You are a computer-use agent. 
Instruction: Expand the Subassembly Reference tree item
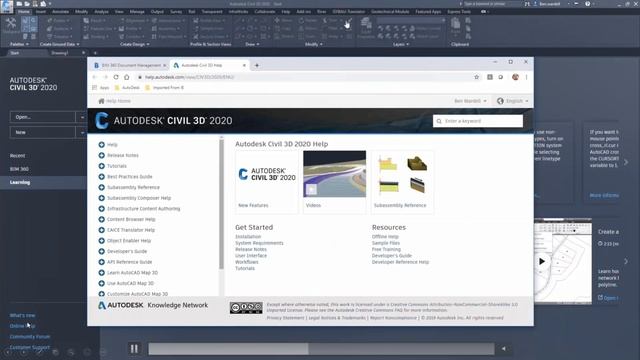point(102,187)
